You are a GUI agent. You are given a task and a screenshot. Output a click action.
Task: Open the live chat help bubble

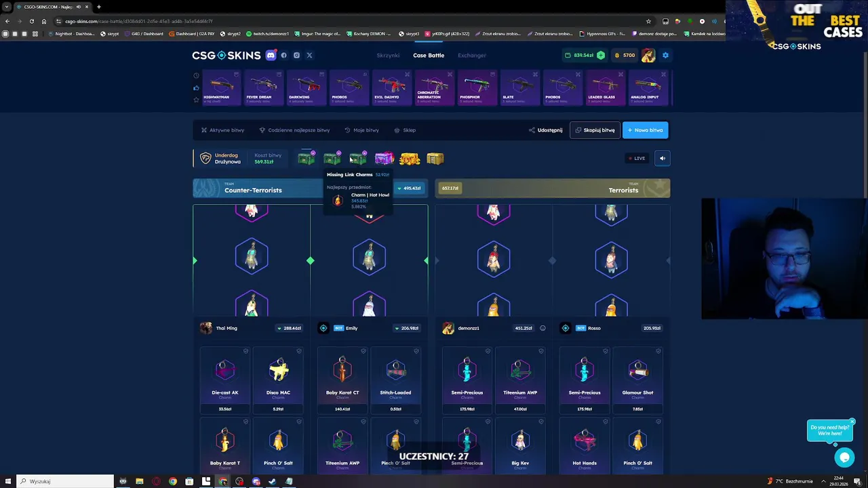844,457
